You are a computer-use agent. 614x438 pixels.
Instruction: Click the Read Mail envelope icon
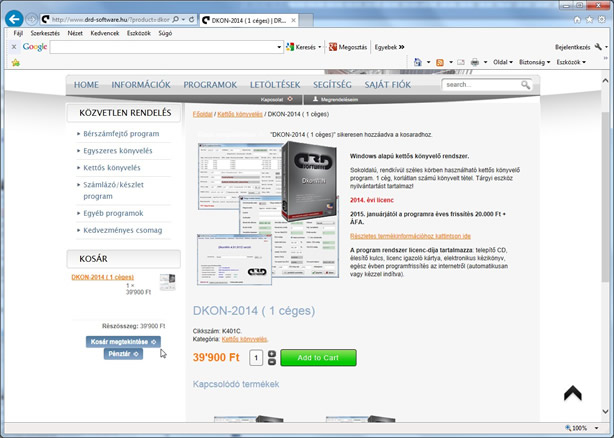coord(461,62)
